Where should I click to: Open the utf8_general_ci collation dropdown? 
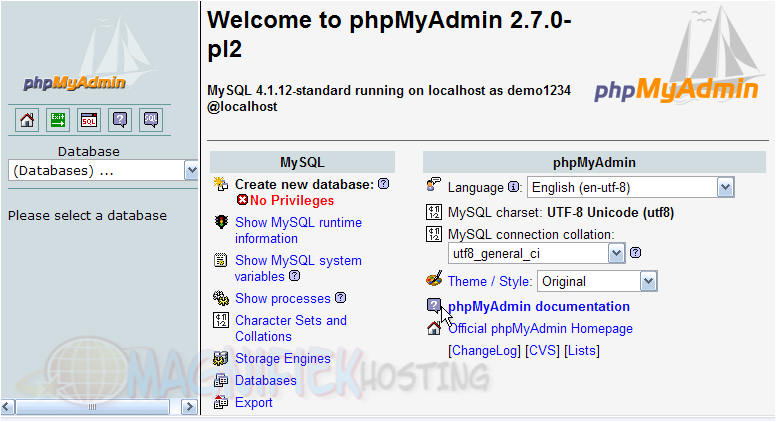(x=536, y=253)
